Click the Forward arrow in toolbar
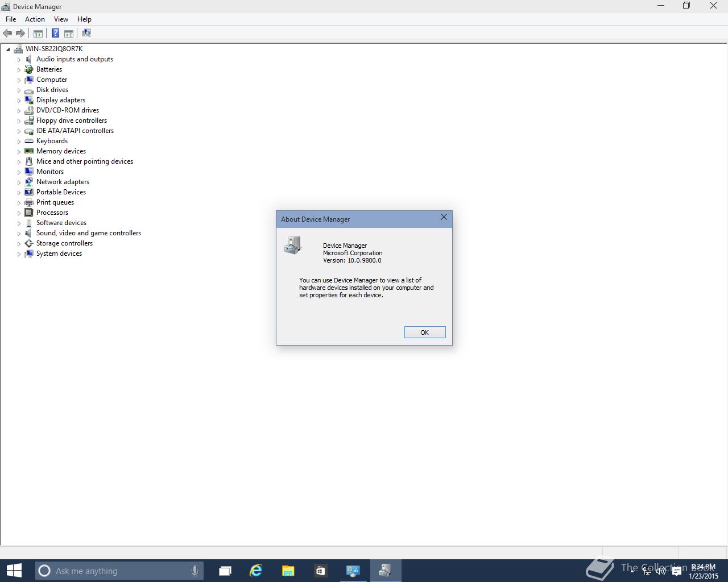This screenshot has height=582, width=728. tap(20, 33)
